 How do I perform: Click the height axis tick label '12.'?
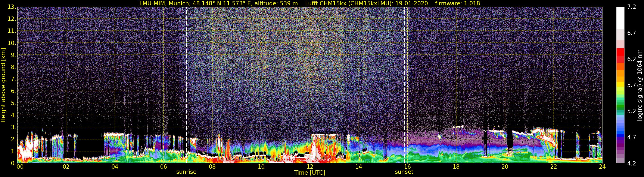click(x=12, y=19)
